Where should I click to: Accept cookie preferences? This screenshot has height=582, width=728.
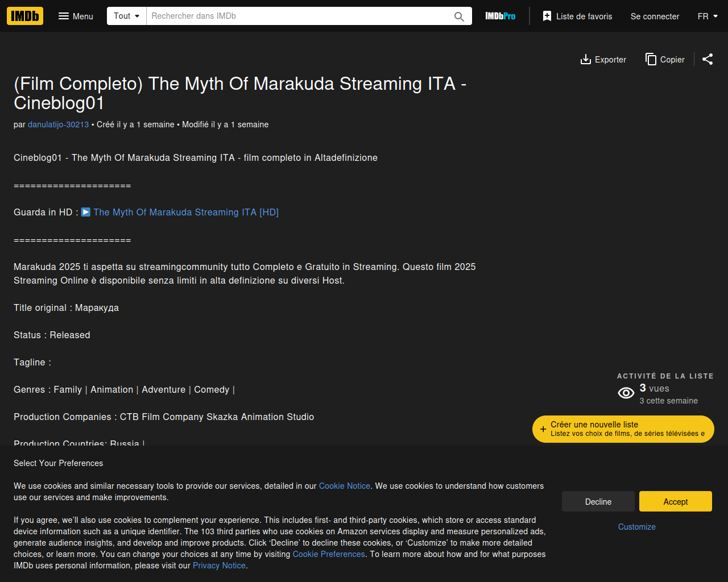pos(676,501)
